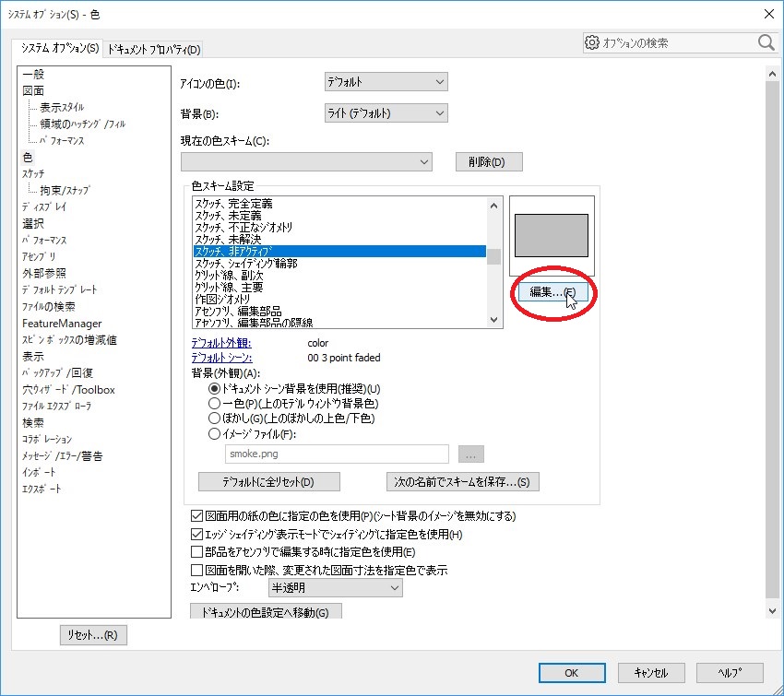Click 次の名前でスキームを保存 button
This screenshot has width=784, height=696.
[462, 482]
